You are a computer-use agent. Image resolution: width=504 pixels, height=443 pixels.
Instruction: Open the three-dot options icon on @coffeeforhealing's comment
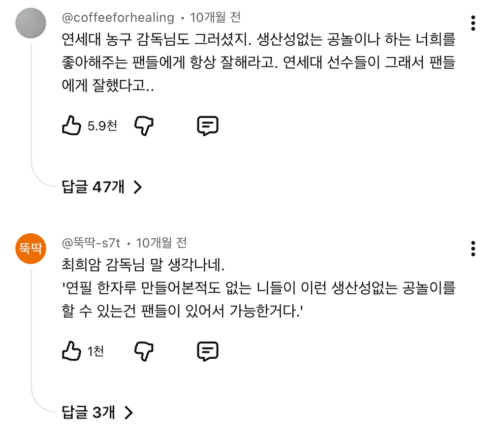(x=473, y=22)
